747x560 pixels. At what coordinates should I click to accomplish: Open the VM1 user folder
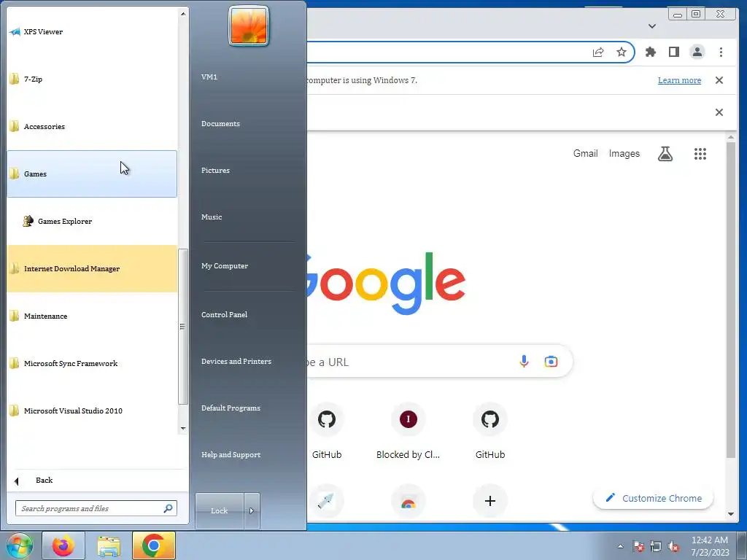(209, 77)
